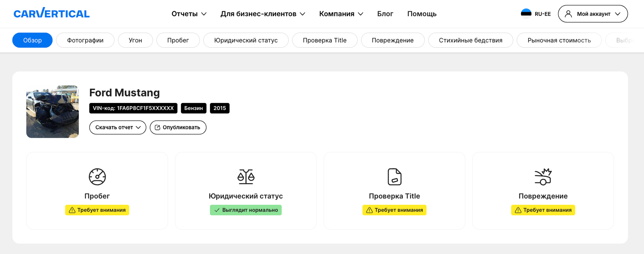Go to the Рыночная стоимость tab

(x=559, y=40)
